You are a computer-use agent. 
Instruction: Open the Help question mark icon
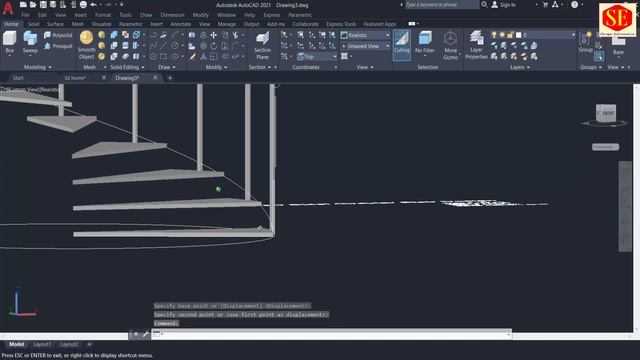pyautogui.click(x=575, y=4)
